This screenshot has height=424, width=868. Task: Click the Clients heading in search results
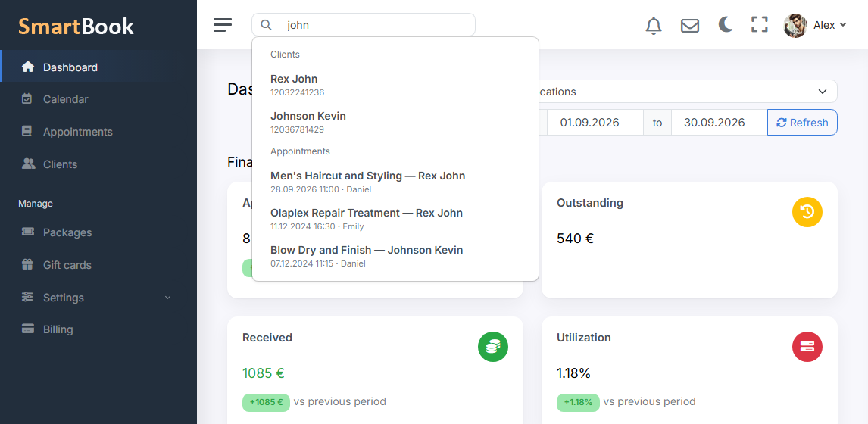coord(285,55)
